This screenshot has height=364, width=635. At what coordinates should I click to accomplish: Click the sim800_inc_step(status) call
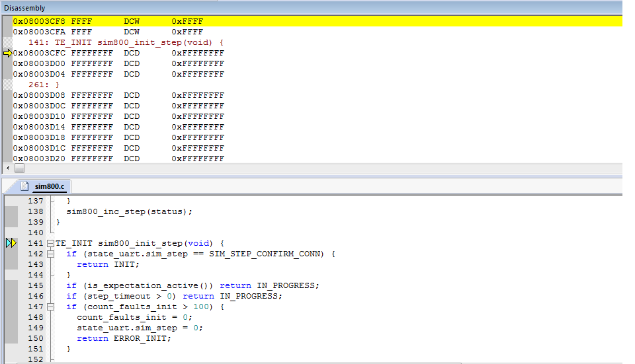(x=129, y=211)
